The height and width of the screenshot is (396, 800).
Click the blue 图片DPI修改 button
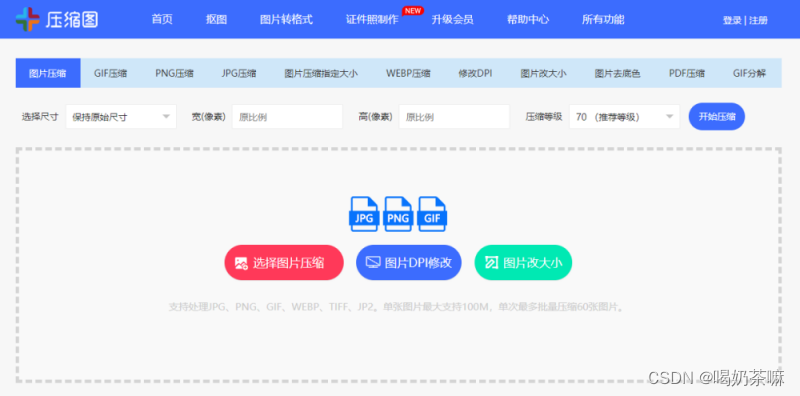click(x=409, y=263)
